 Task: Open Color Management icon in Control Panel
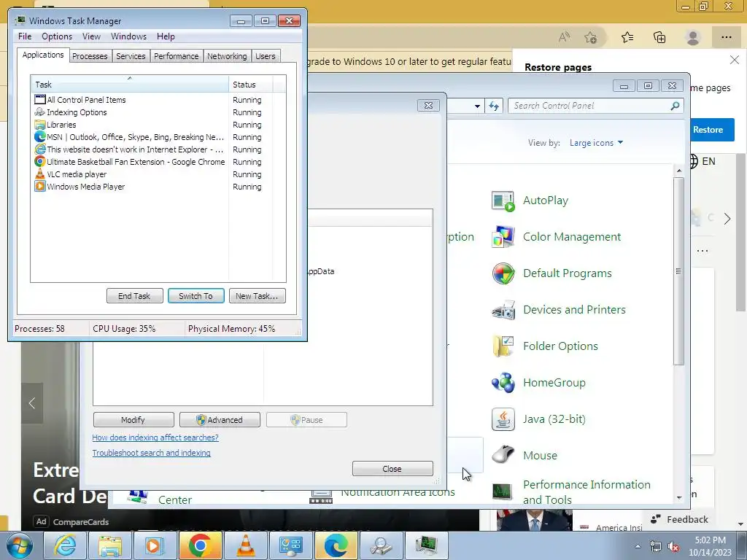[x=503, y=237]
